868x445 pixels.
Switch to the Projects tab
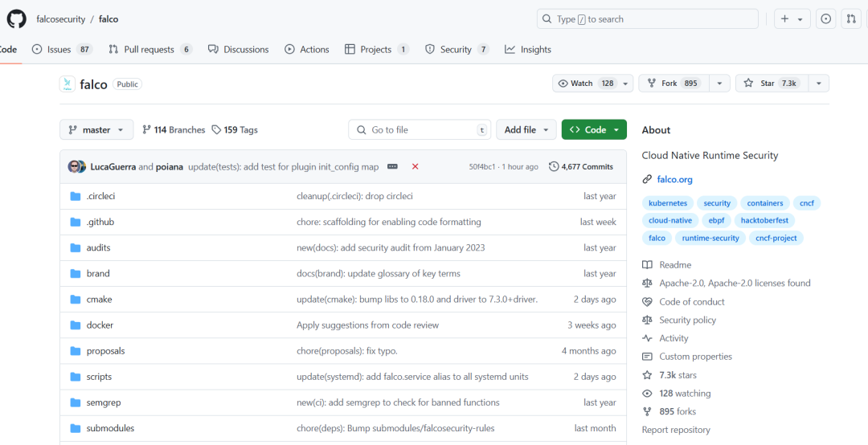click(376, 49)
